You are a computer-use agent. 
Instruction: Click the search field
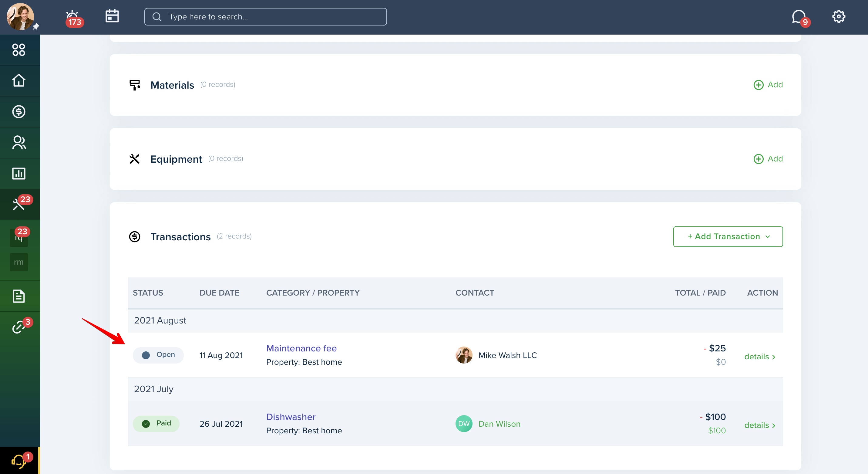pos(265,16)
